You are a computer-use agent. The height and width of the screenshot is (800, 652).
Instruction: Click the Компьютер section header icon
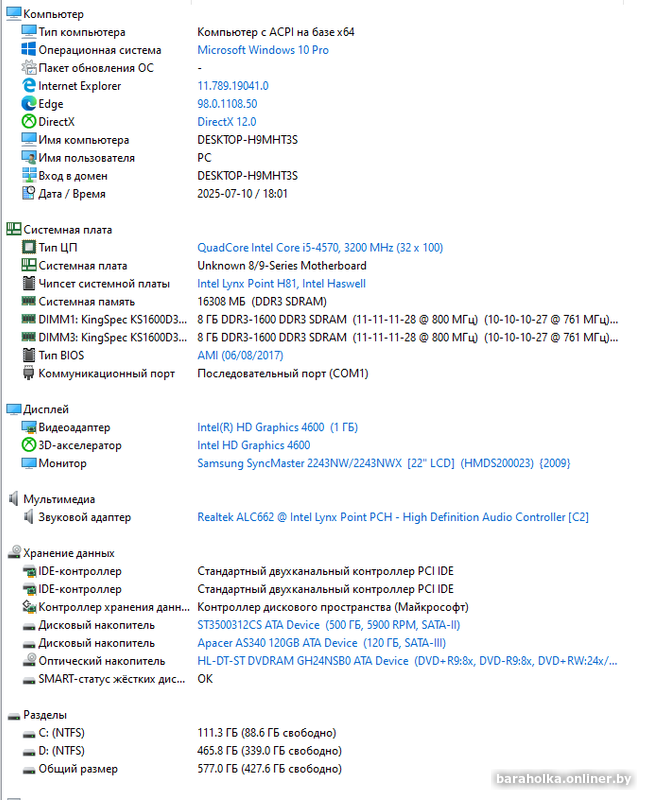coord(14,14)
